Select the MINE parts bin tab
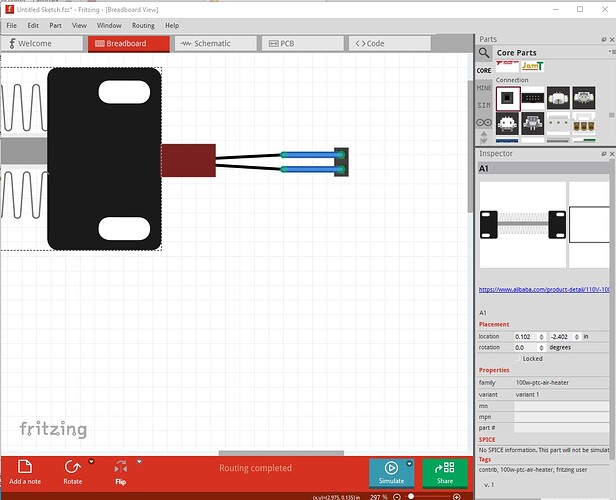Image resolution: width=616 pixels, height=500 pixels. click(484, 88)
